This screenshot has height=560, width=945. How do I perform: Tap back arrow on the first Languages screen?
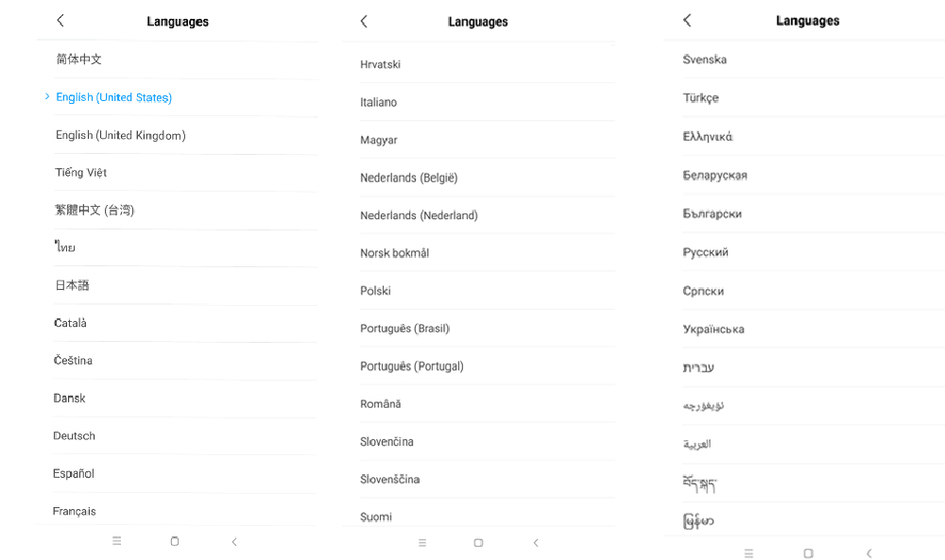click(60, 21)
